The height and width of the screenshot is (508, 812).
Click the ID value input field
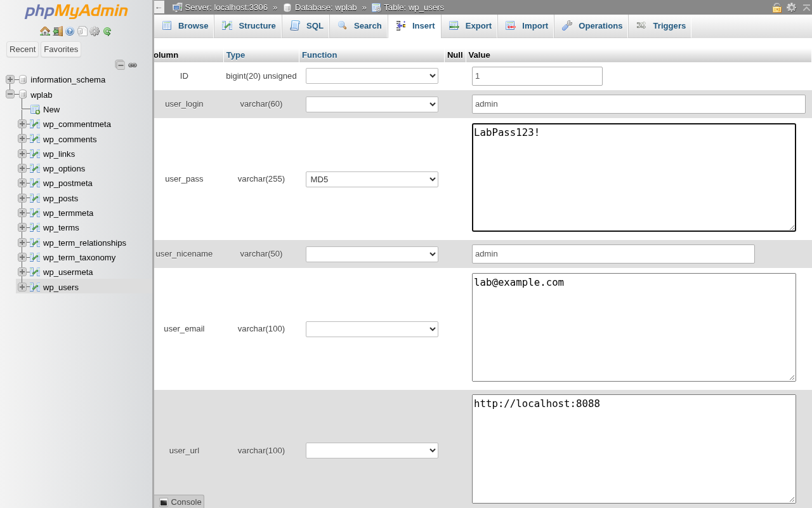pos(537,76)
